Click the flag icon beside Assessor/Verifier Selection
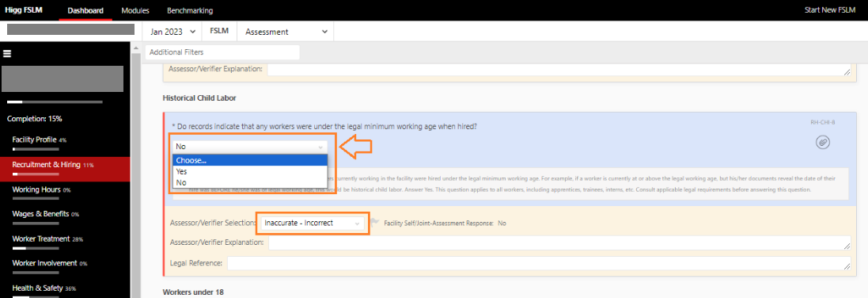The width and height of the screenshot is (868, 298). [374, 223]
